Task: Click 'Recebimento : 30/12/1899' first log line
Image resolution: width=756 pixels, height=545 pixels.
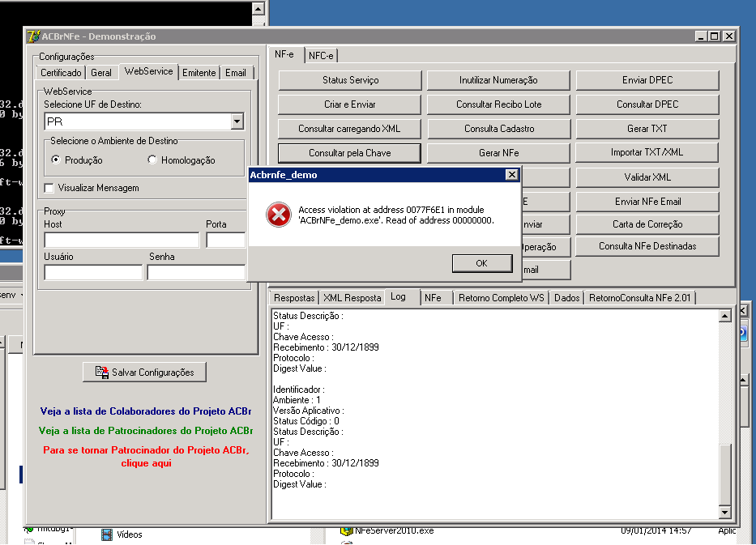Action: (x=326, y=347)
